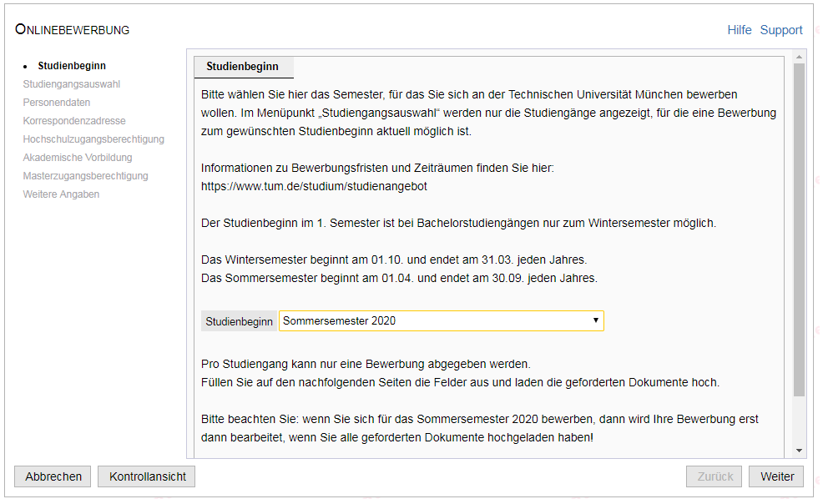Image resolution: width=823 pixels, height=504 pixels.
Task: Navigate to Hochschulzugangsberechtigung in the sidebar
Action: pos(93,139)
